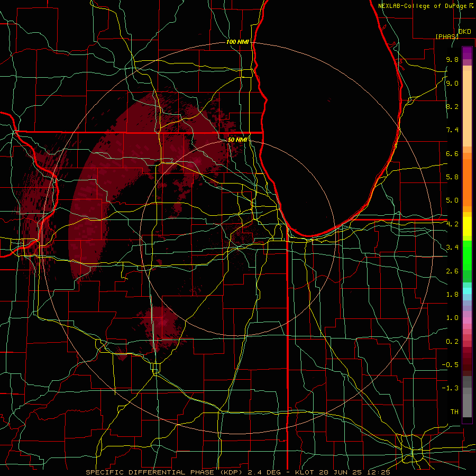Click the dark orange segment of the color bar
476x476 pixels.
click(x=467, y=182)
